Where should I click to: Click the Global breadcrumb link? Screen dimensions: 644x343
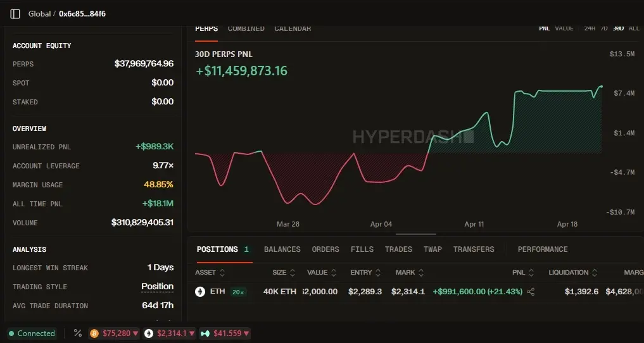[x=39, y=14]
